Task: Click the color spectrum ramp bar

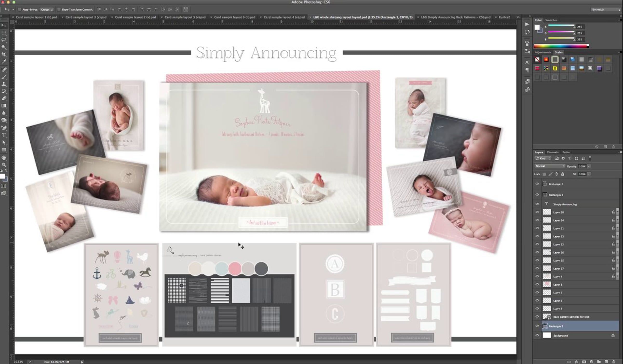Action: point(561,46)
